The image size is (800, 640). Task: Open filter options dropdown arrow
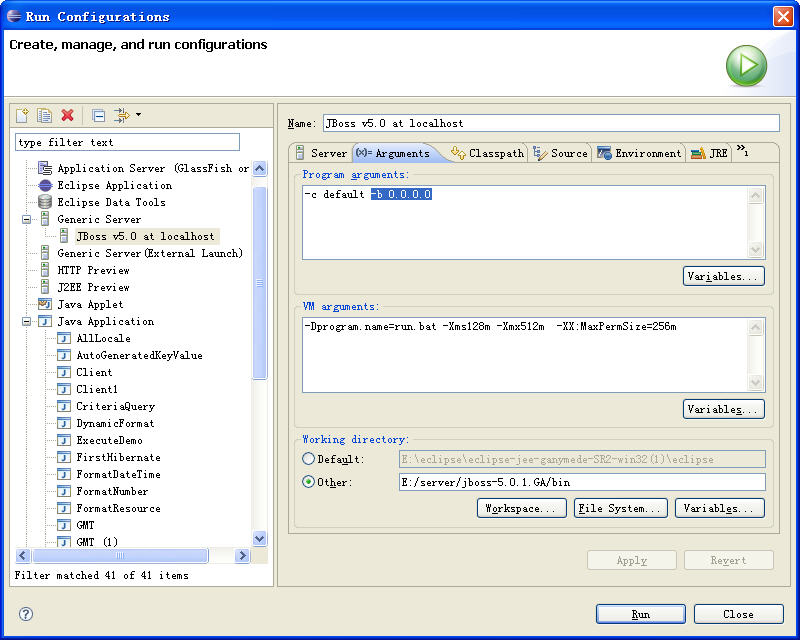pos(138,115)
